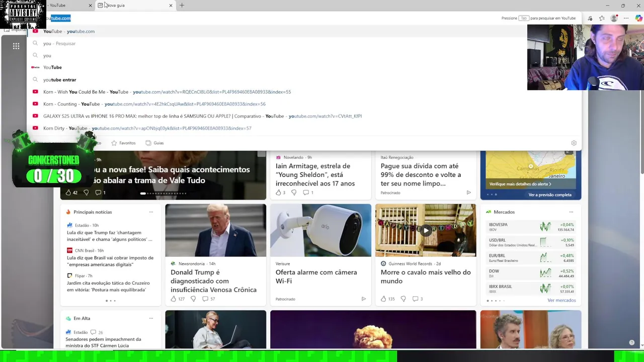
Task: Close the YouTube browser tab
Action: [x=90, y=6]
